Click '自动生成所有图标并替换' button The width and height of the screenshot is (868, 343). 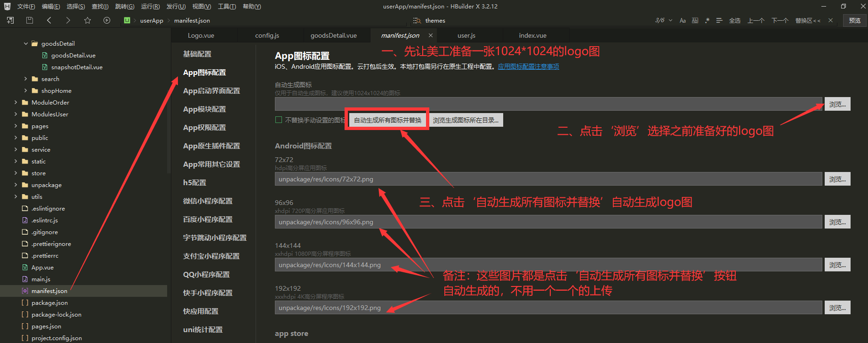387,120
